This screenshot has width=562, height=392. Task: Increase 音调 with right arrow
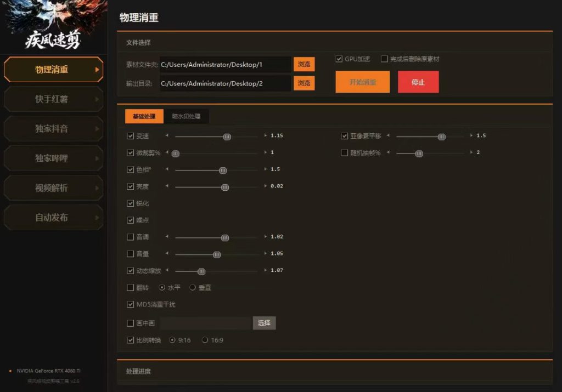click(265, 236)
